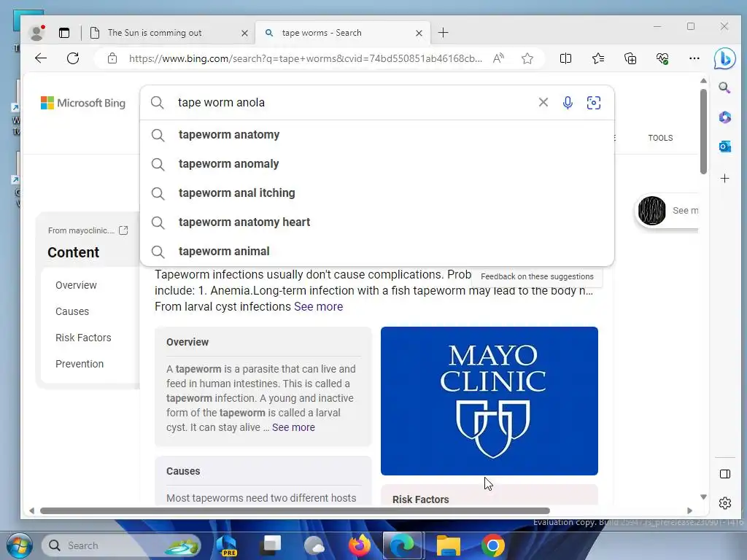Viewport: 747px width, 560px height.
Task: Open Outlook sidebar icon
Action: [724, 147]
